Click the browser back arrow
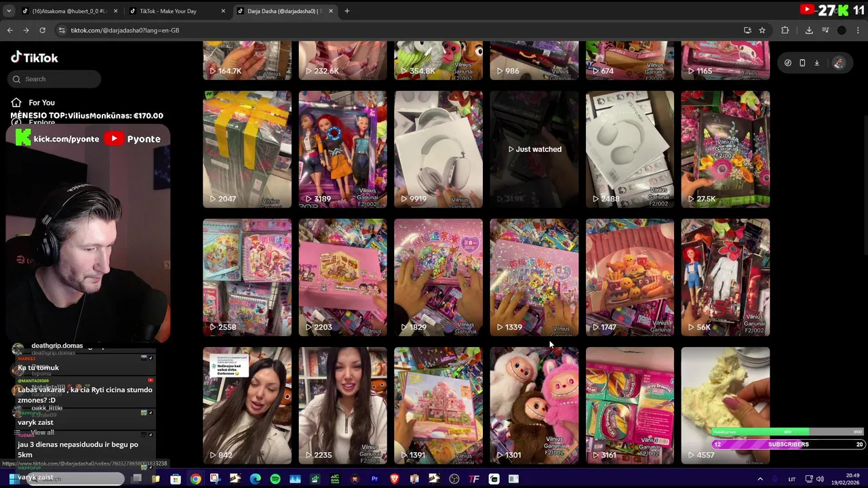Image resolution: width=868 pixels, height=488 pixels. coord(9,30)
